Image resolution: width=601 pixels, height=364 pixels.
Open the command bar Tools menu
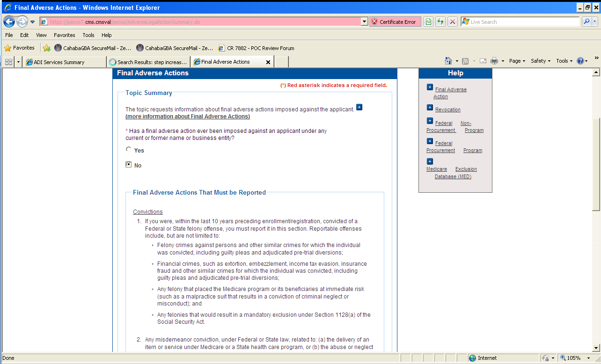point(564,61)
